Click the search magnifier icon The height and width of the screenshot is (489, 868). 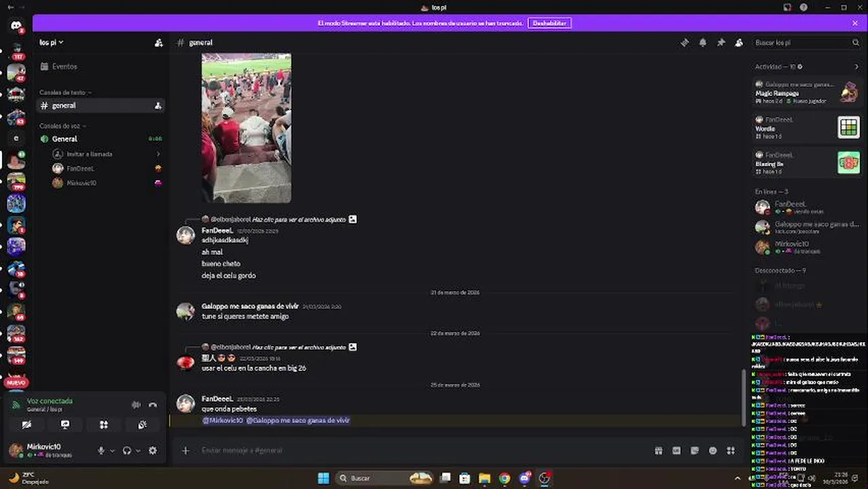(x=856, y=42)
